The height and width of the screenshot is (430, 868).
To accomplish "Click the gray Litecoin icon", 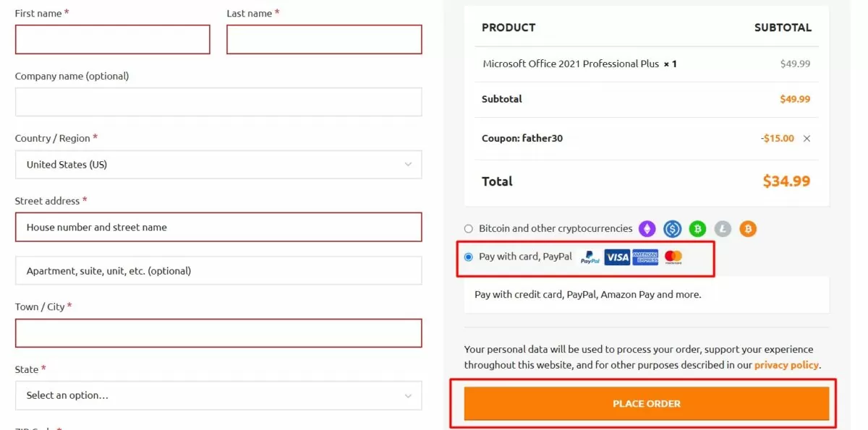I will 723,229.
